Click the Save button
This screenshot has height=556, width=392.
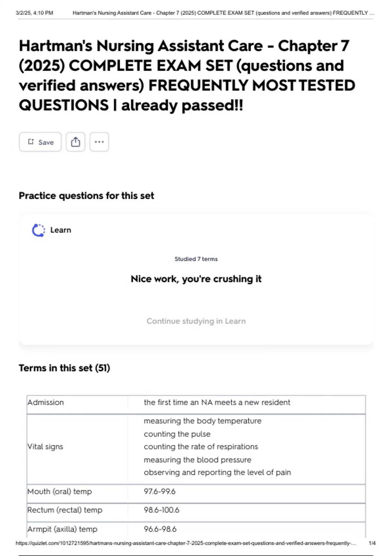(40, 142)
